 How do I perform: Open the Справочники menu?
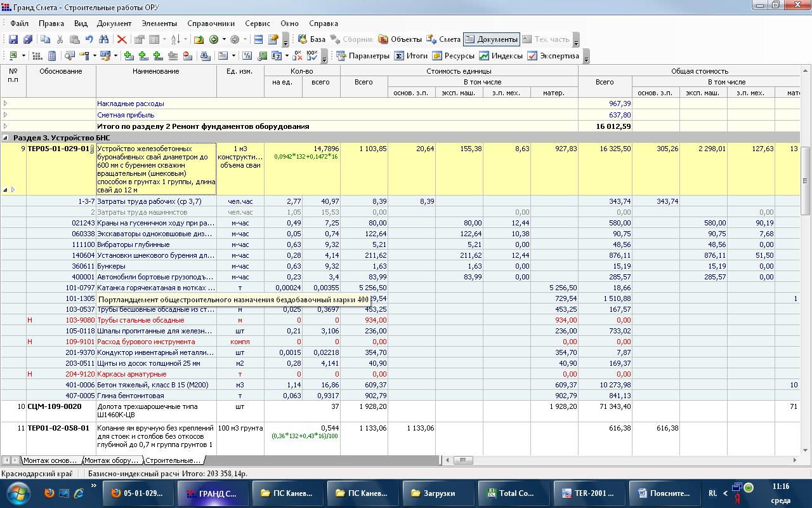[x=211, y=23]
